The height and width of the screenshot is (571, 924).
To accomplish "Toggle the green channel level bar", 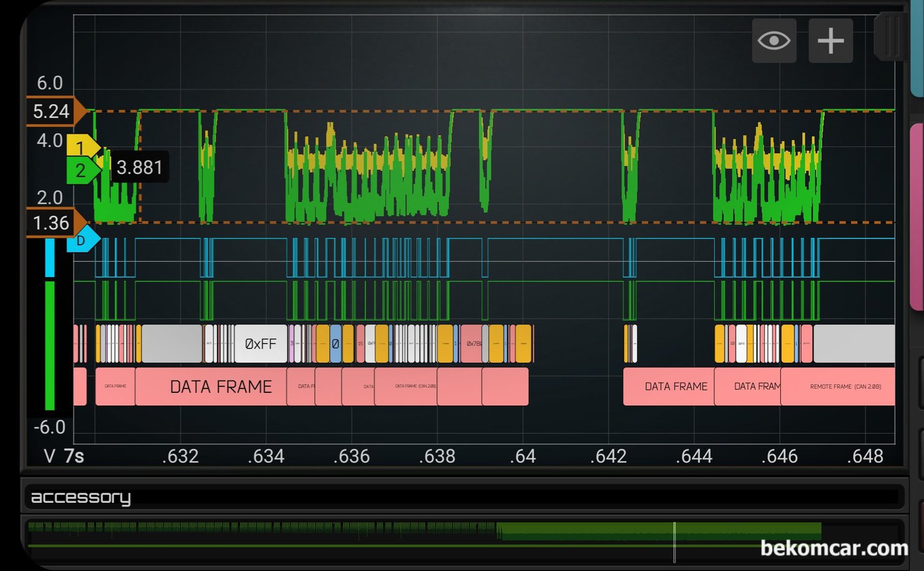I will pyautogui.click(x=50, y=345).
